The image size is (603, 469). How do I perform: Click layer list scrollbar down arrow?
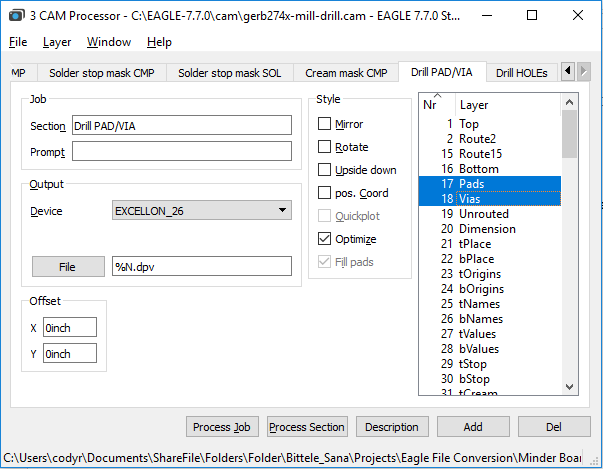click(569, 387)
